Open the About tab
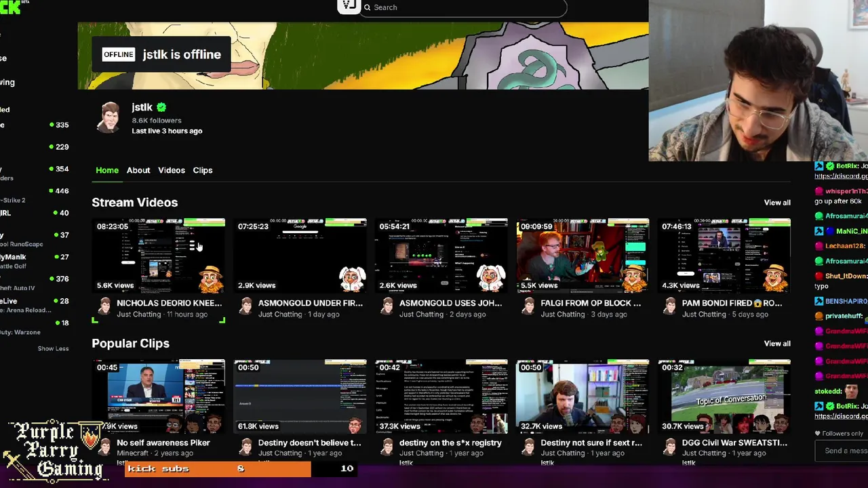Image resolution: width=868 pixels, height=488 pixels. pos(138,170)
